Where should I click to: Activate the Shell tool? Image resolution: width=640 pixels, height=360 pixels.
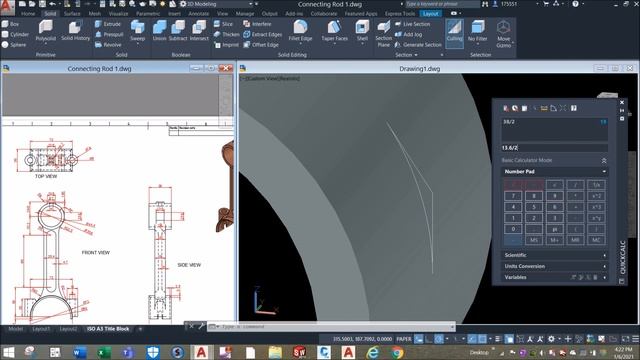click(362, 31)
